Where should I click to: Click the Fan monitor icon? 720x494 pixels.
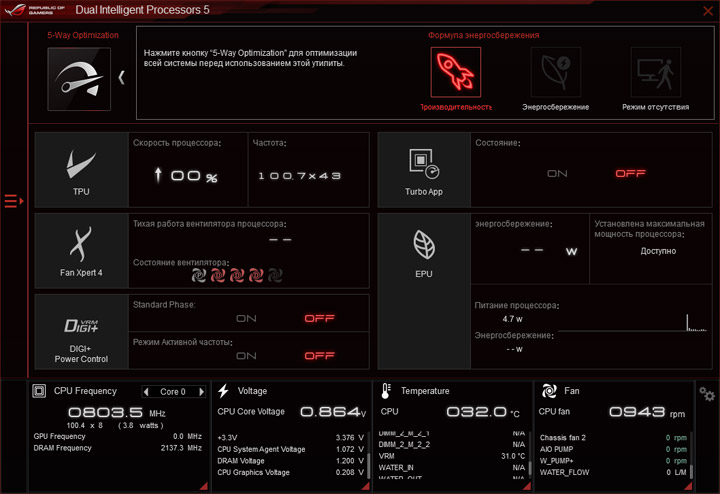click(549, 391)
